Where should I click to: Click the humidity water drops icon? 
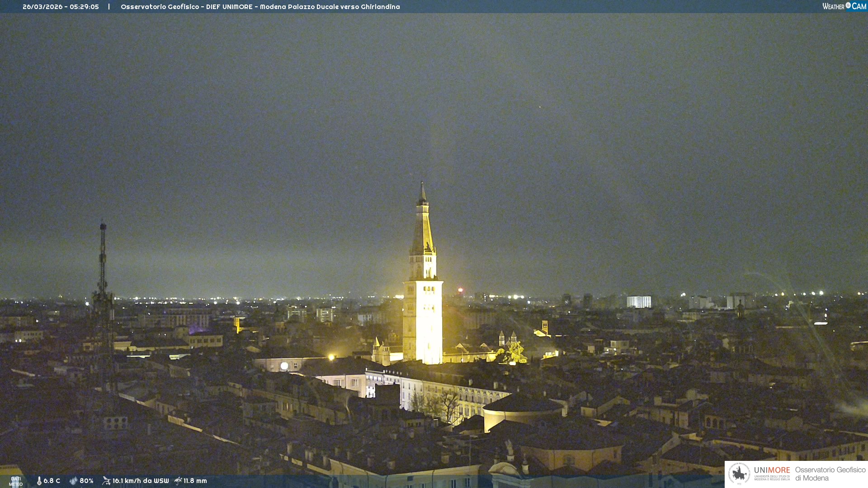pyautogui.click(x=73, y=481)
